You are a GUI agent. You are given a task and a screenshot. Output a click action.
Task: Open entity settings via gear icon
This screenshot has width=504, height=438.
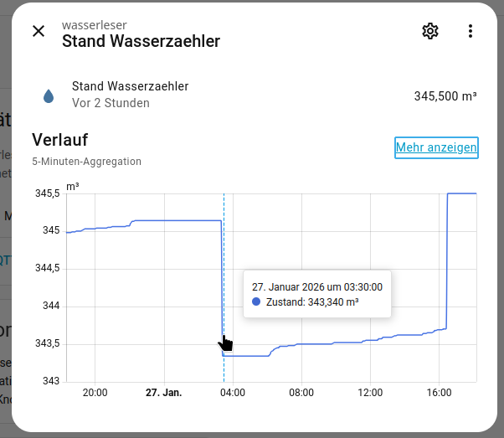coord(430,32)
